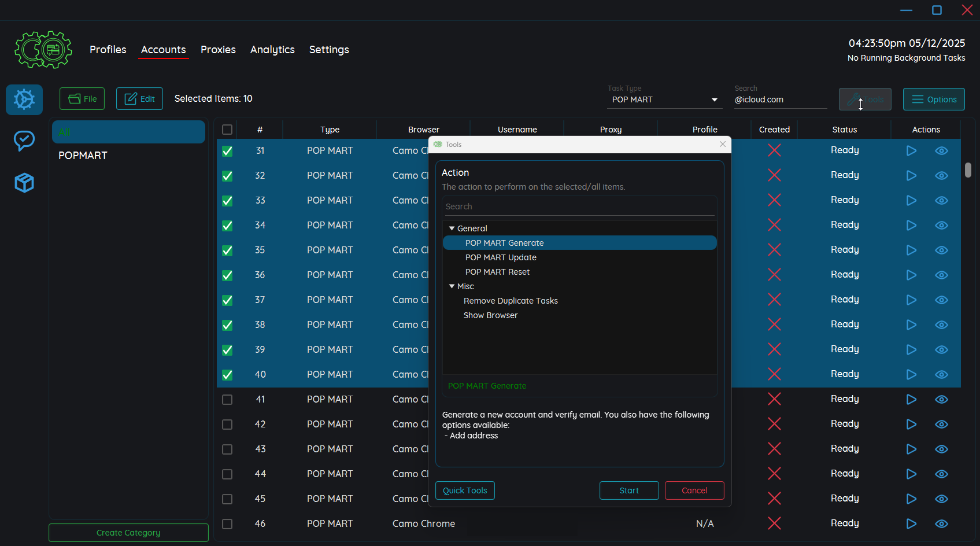The height and width of the screenshot is (546, 980).
Task: Click red X created mark in row 38
Action: tap(774, 324)
